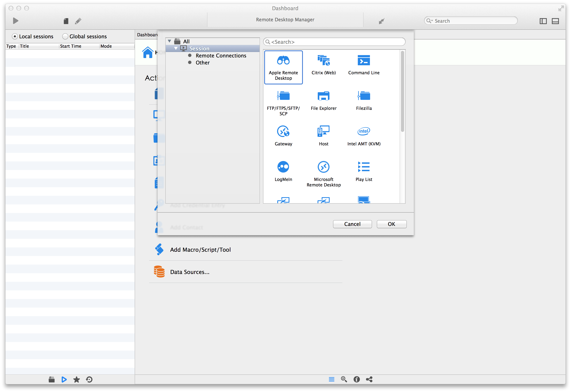Image resolution: width=571 pixels, height=392 pixels.
Task: Open the Dashboard tab
Action: pyautogui.click(x=147, y=35)
